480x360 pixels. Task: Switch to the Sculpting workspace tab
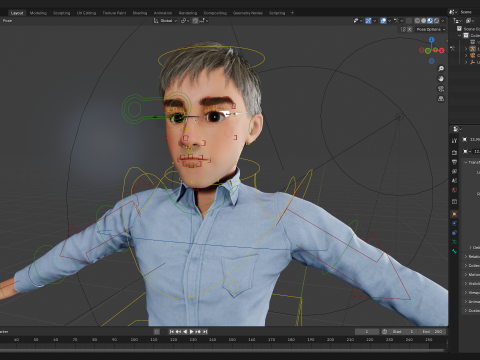point(62,13)
